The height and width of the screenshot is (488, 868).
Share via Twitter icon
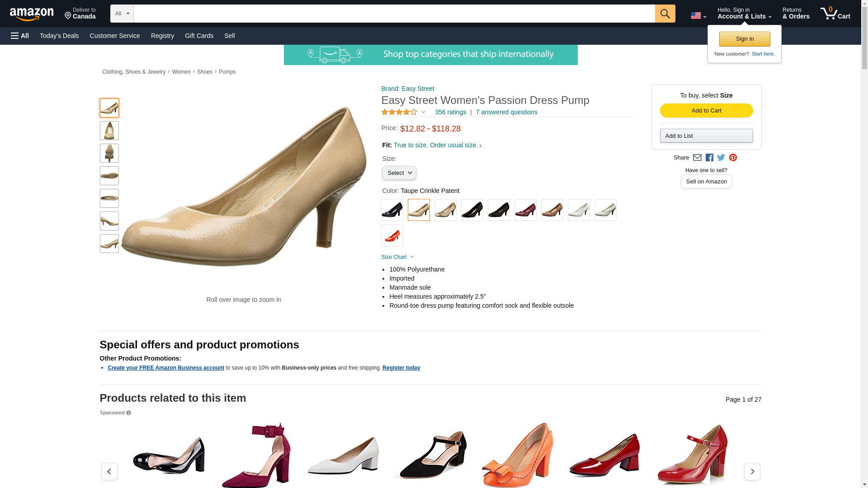click(x=721, y=158)
